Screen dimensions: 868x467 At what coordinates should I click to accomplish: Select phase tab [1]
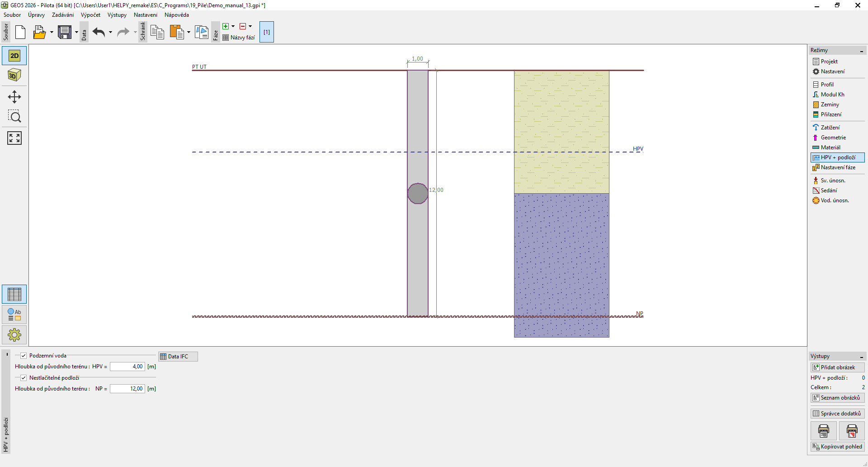(267, 32)
